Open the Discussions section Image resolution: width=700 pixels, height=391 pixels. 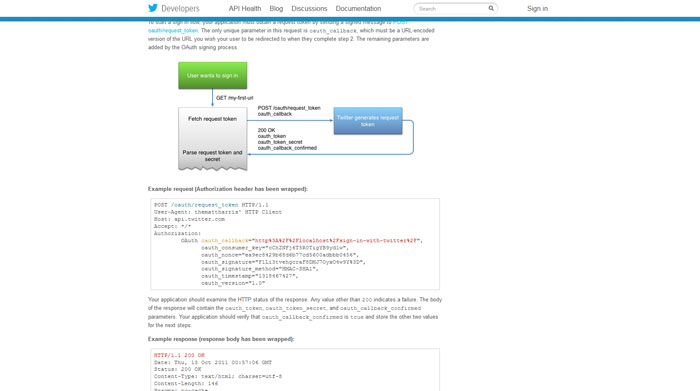point(309,8)
